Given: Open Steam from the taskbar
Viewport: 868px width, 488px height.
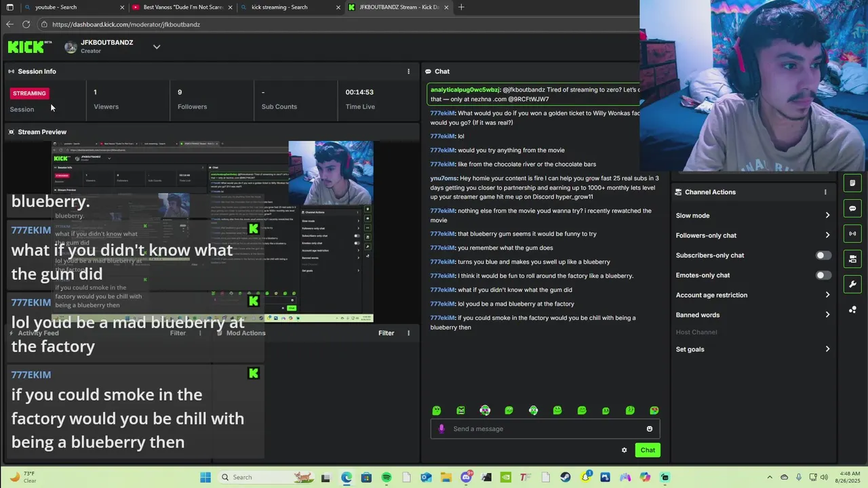Looking at the screenshot, I should pos(566,477).
